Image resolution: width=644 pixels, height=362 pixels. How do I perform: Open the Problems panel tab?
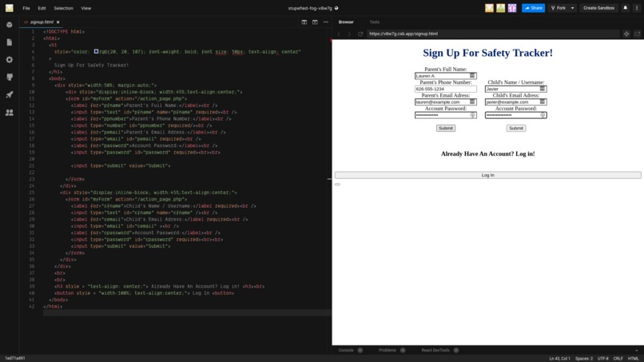pyautogui.click(x=388, y=351)
